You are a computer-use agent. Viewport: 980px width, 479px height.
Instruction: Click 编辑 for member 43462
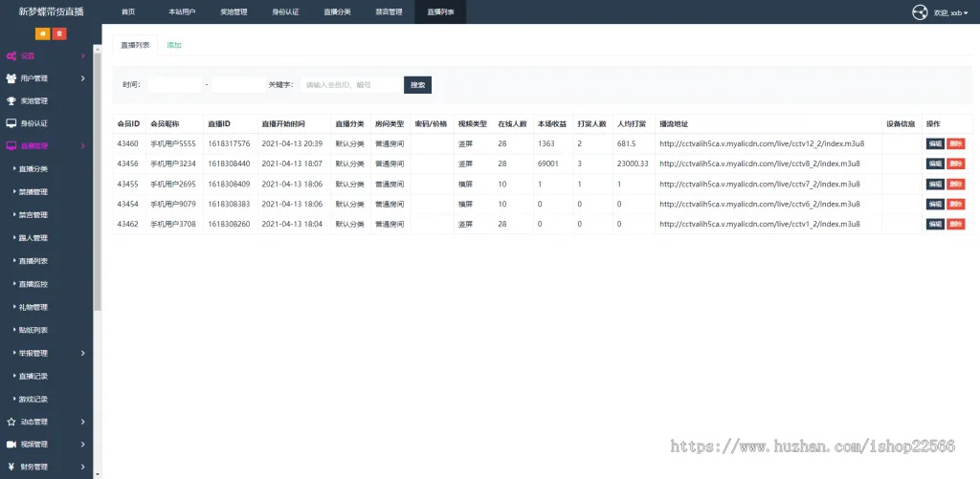point(935,224)
